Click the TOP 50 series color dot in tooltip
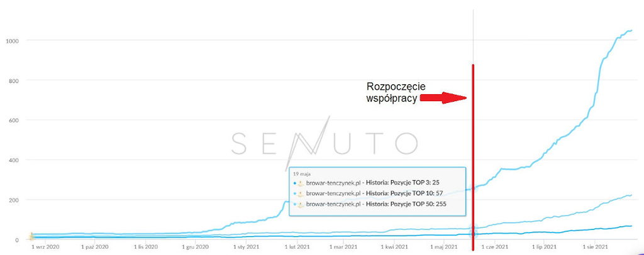The width and height of the screenshot is (644, 255). (x=294, y=205)
